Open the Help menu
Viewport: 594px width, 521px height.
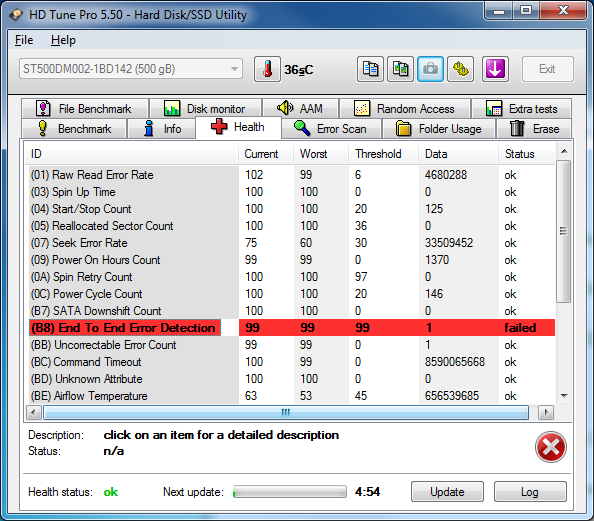click(63, 40)
